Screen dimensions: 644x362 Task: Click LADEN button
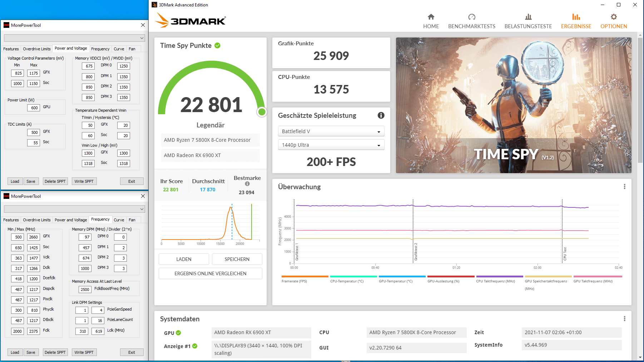pos(184,259)
